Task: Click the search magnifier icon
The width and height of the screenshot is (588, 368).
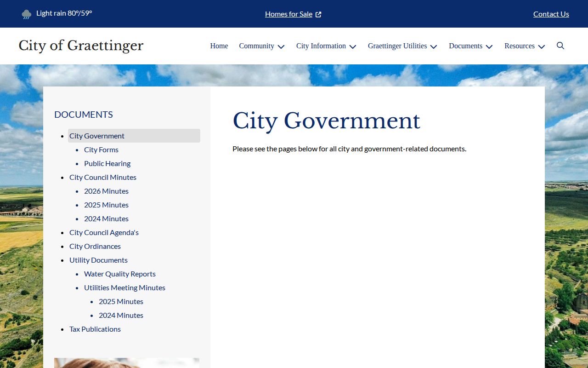Action: 560,46
